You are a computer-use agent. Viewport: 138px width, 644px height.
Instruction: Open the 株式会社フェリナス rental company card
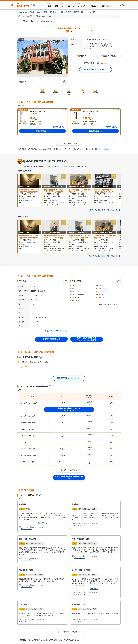29,190
